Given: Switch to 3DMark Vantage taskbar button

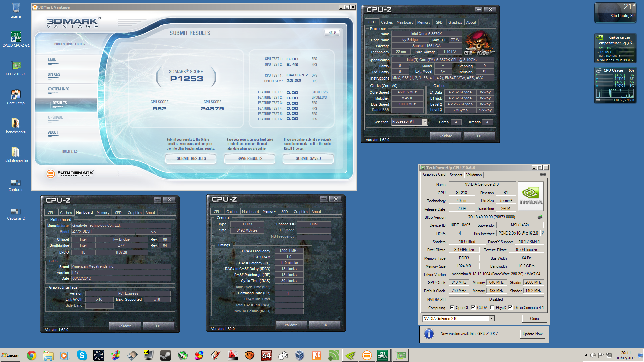Looking at the screenshot, I should click(x=367, y=355).
